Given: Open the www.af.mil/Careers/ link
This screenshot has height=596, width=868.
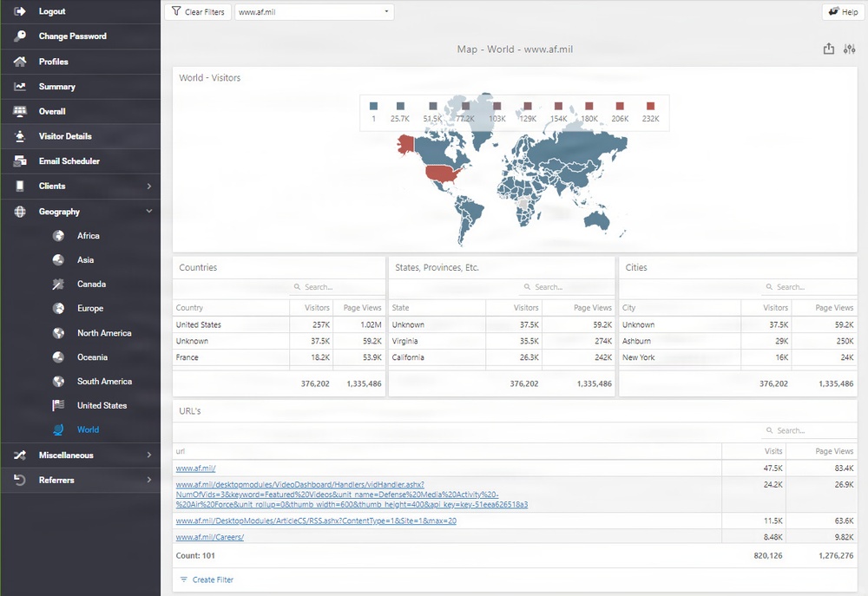Looking at the screenshot, I should click(210, 537).
